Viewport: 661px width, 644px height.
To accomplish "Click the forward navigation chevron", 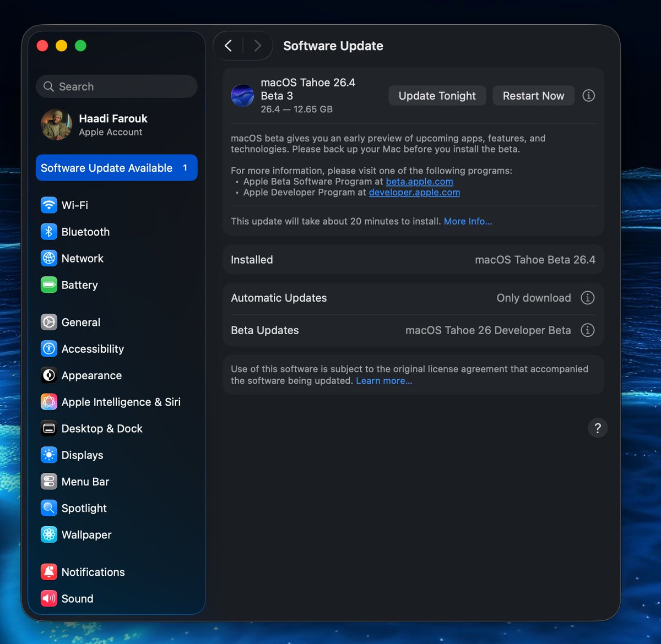I will [257, 46].
